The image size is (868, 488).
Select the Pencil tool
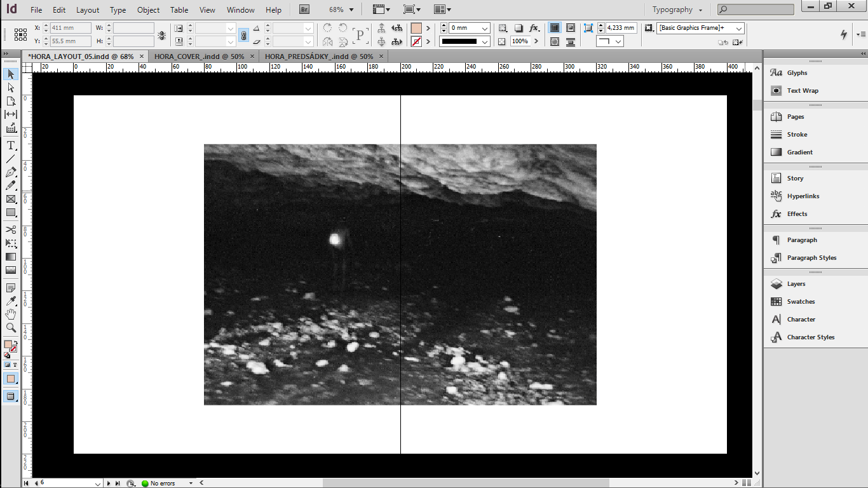(11, 186)
